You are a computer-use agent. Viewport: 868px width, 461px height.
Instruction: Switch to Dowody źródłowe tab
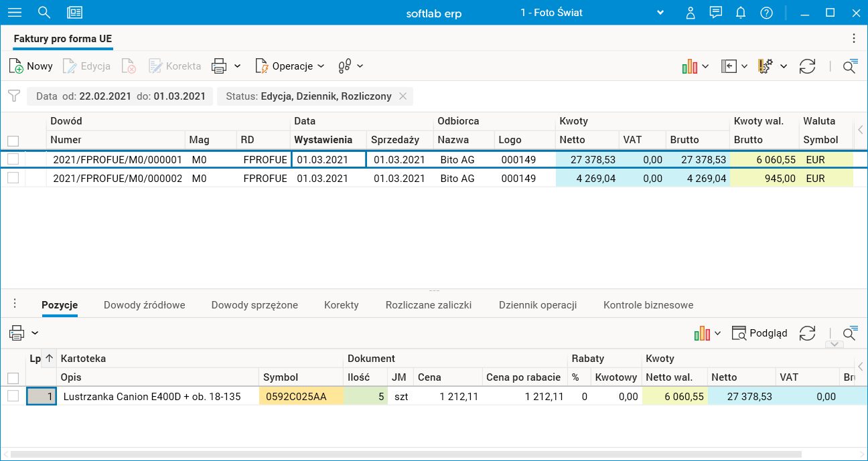point(144,304)
